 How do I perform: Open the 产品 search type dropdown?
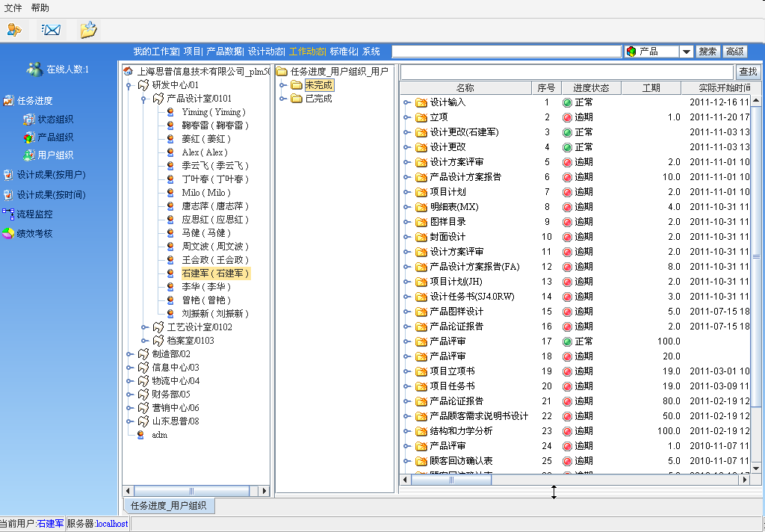(686, 52)
